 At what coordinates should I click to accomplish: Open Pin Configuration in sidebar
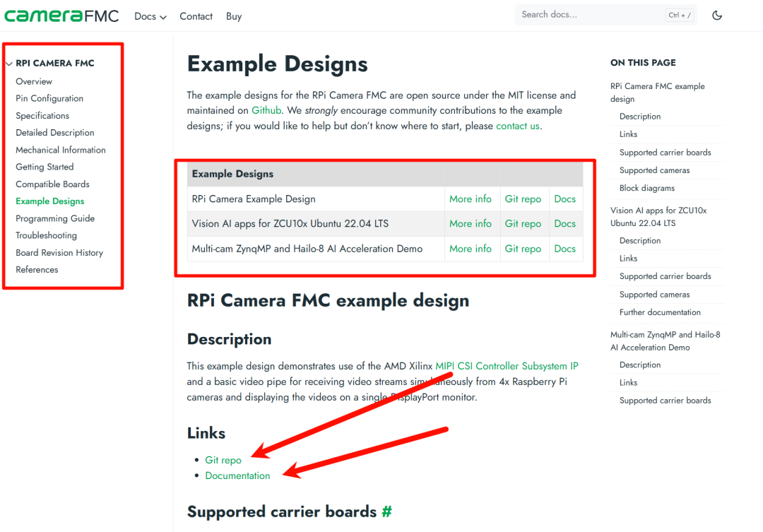pyautogui.click(x=49, y=98)
